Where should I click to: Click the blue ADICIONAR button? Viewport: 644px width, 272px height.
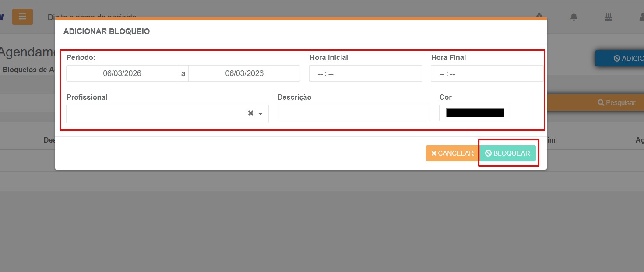(x=622, y=59)
